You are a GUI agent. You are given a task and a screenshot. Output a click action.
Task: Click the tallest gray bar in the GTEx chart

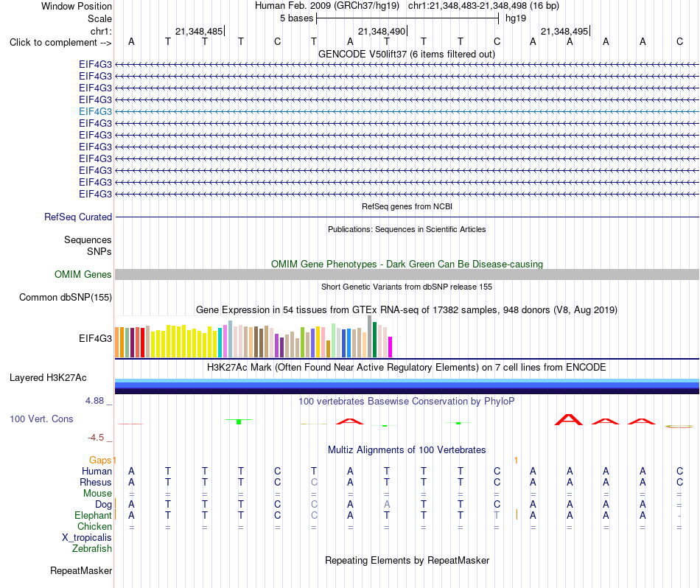click(x=370, y=336)
